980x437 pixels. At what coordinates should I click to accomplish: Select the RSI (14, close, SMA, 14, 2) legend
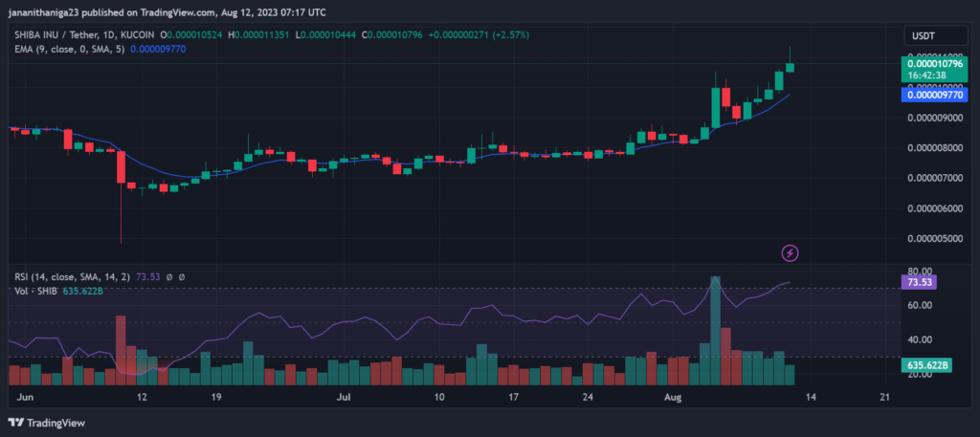point(75,276)
